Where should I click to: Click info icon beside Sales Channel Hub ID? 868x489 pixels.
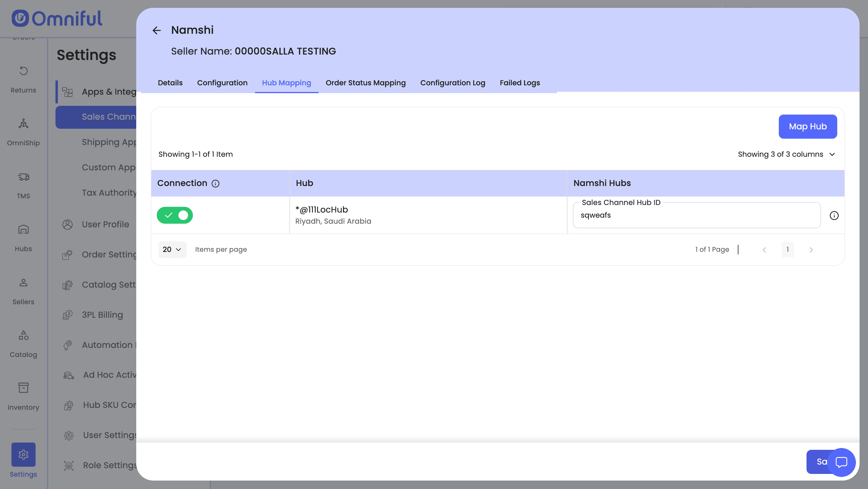834,215
